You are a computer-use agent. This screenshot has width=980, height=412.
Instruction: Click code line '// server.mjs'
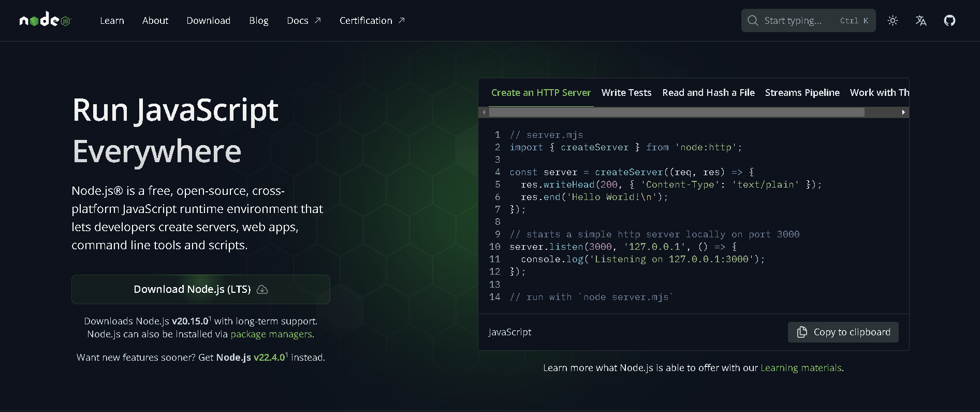click(x=546, y=135)
